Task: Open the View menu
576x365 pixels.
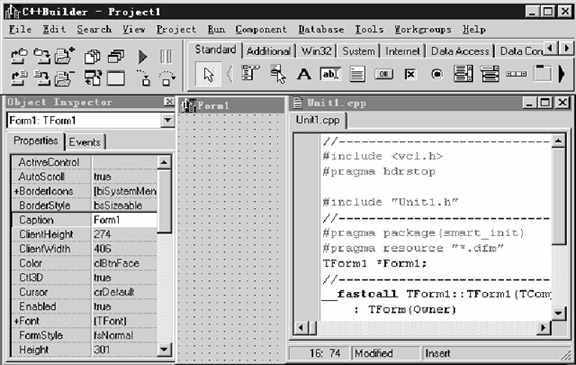Action: pyautogui.click(x=134, y=29)
